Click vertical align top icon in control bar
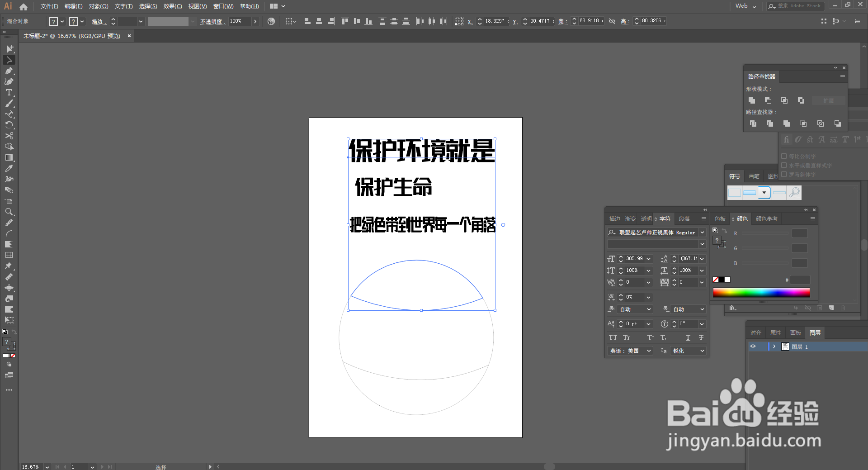868x470 pixels. [345, 21]
